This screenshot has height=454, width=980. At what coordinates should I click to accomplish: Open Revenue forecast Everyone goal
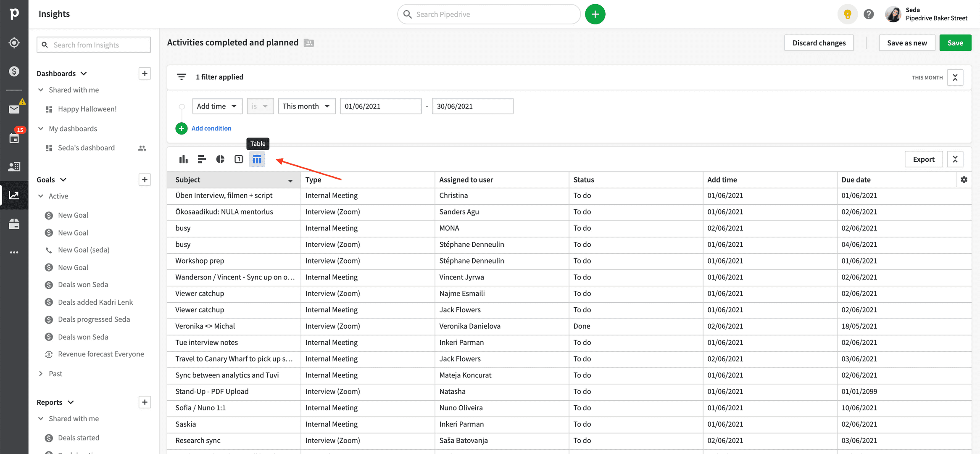101,354
